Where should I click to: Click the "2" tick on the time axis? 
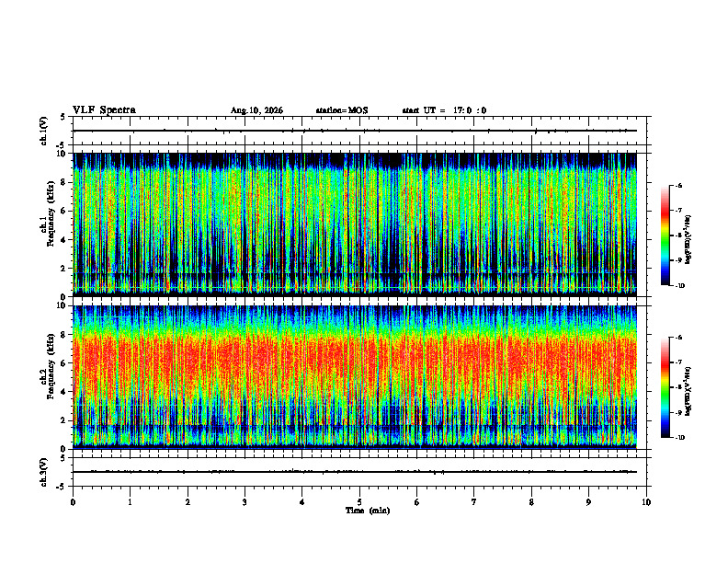click(x=188, y=502)
